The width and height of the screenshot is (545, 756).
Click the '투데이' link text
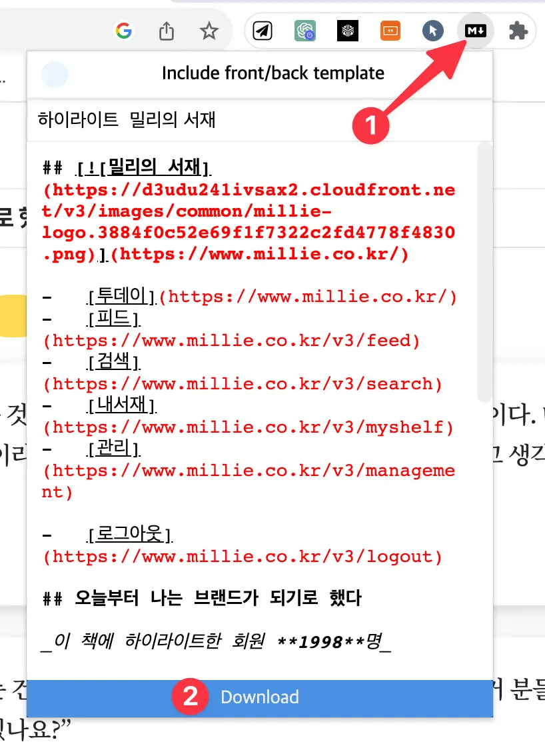121,295
